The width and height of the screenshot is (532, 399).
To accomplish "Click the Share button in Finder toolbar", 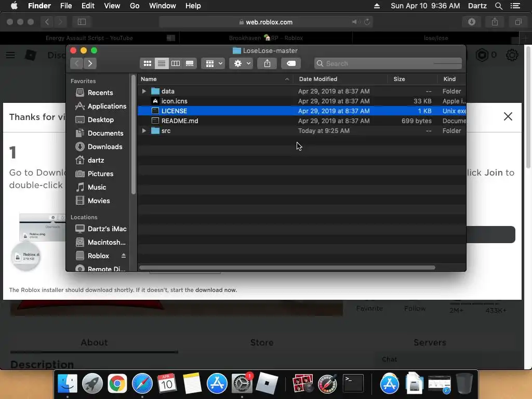I will tap(268, 63).
